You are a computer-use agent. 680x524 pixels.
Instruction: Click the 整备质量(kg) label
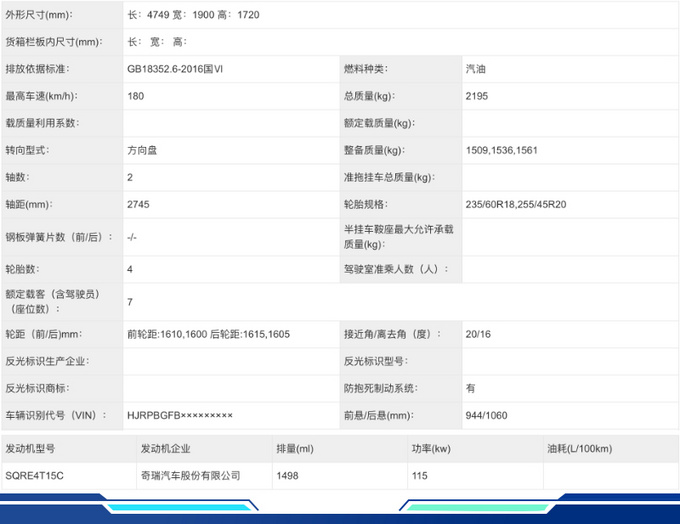point(374,151)
